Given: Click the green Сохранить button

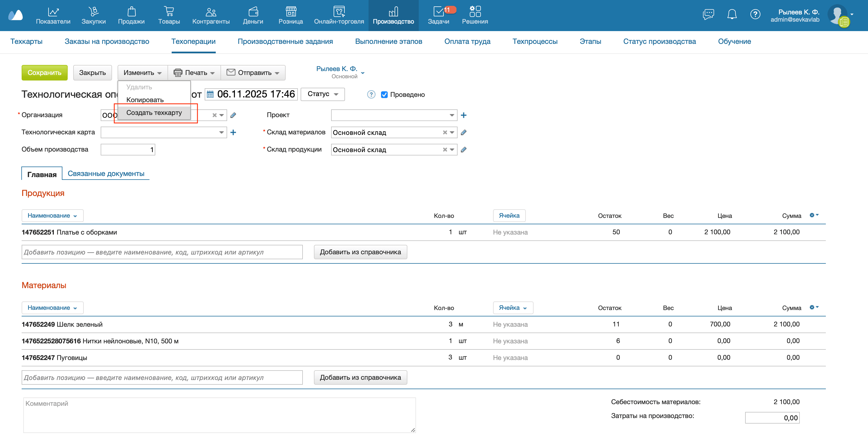Looking at the screenshot, I should (x=44, y=73).
